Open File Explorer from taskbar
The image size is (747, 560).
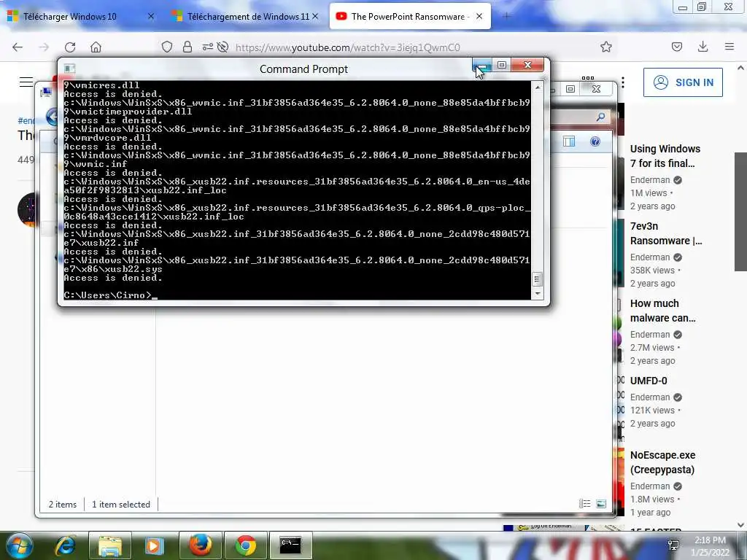[110, 545]
